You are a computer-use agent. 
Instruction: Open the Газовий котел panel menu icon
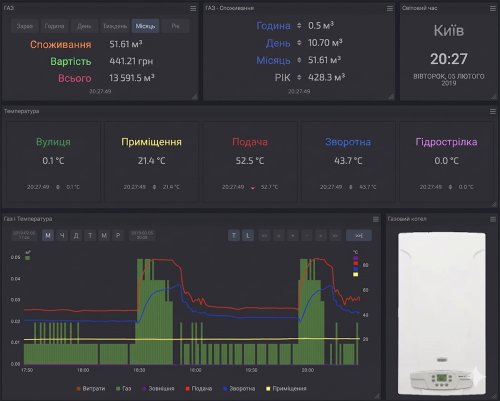493,219
